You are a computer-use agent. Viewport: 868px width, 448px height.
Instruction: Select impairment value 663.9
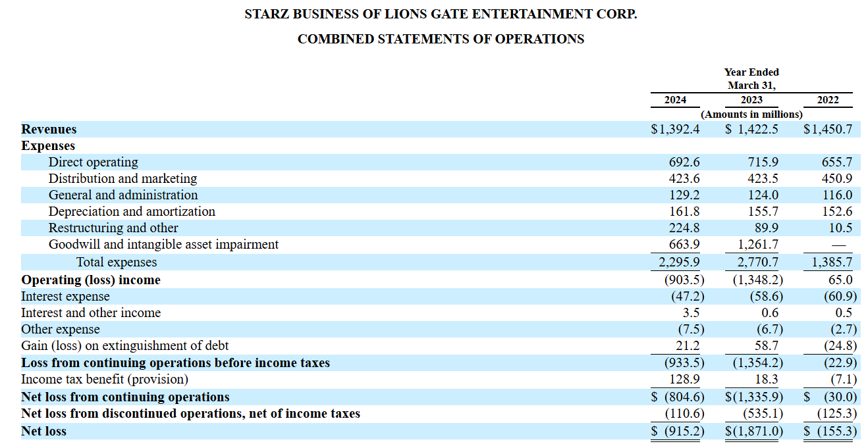point(684,245)
